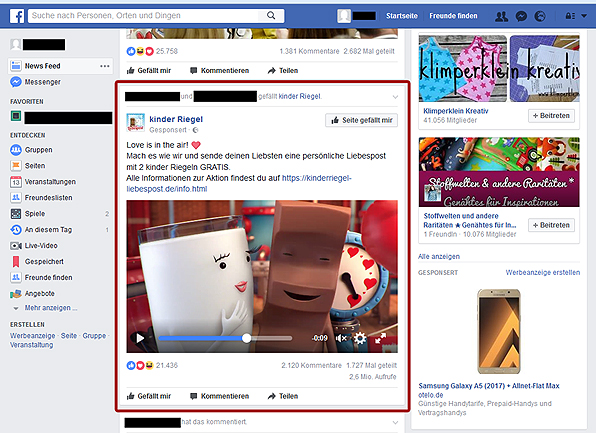
Task: Click Kommentieren on kinder Riegel post
Action: (x=219, y=396)
